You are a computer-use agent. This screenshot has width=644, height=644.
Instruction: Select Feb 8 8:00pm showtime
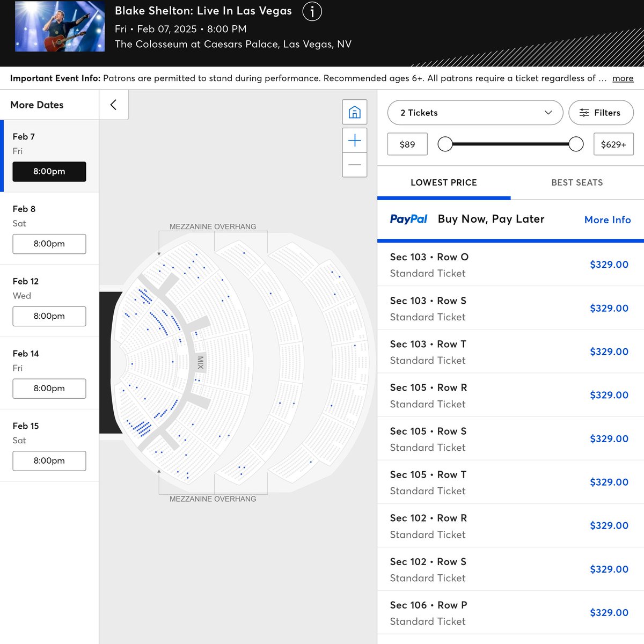point(49,244)
